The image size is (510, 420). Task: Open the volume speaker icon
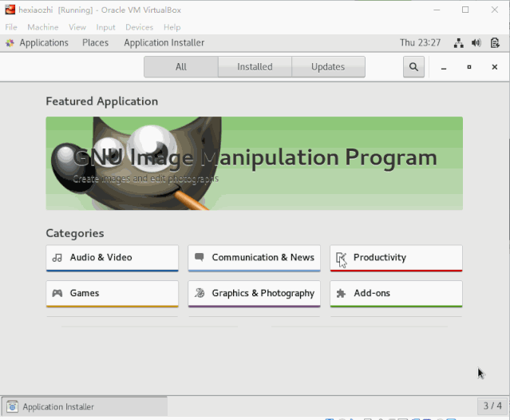click(476, 43)
